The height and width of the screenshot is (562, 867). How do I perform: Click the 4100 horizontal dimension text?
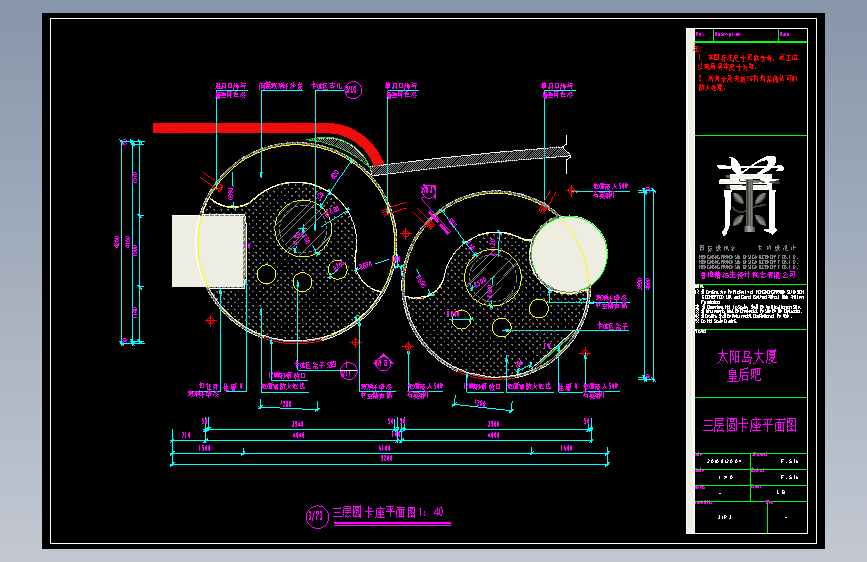pyautogui.click(x=385, y=448)
